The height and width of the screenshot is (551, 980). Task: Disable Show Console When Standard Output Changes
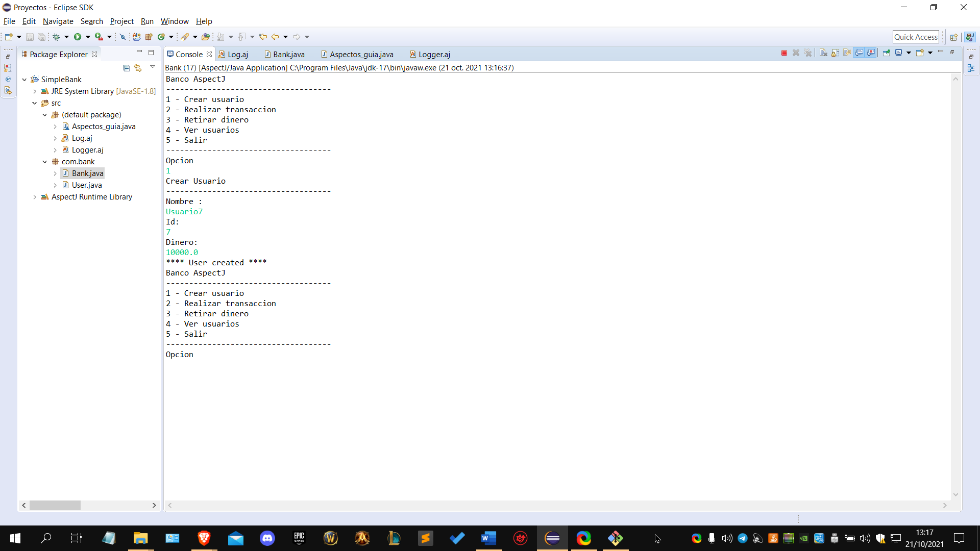click(x=860, y=53)
